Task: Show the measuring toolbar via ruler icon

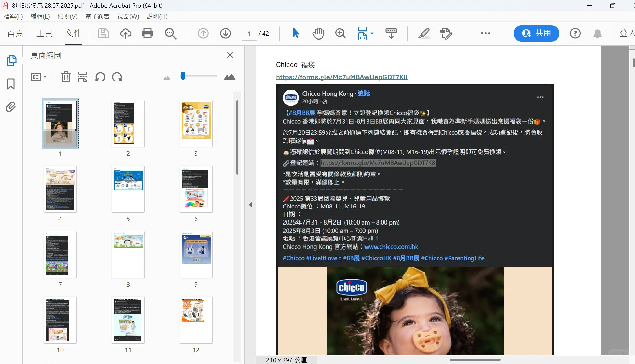Action: pos(391,33)
